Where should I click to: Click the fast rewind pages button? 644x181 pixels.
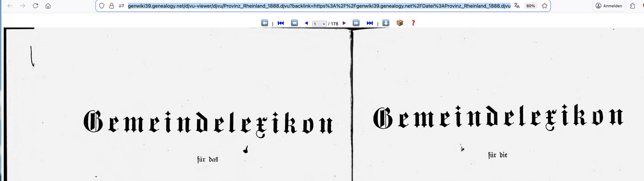(294, 23)
